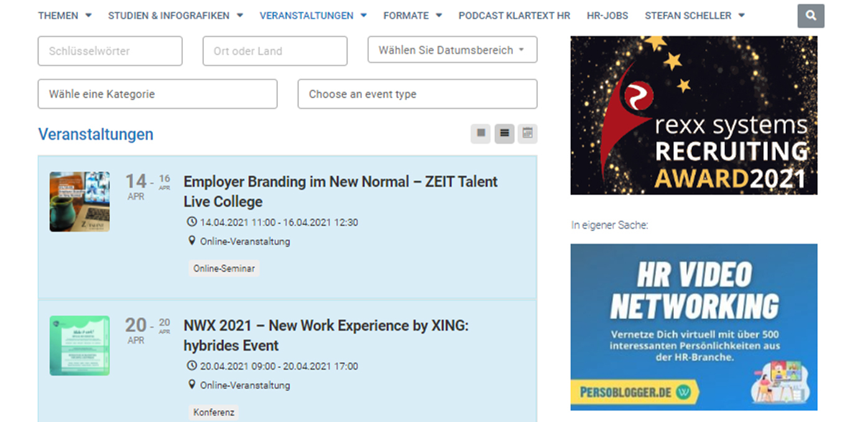The height and width of the screenshot is (422, 868).
Task: Expand Studien & Infografiken menu arrow
Action: pos(239,16)
